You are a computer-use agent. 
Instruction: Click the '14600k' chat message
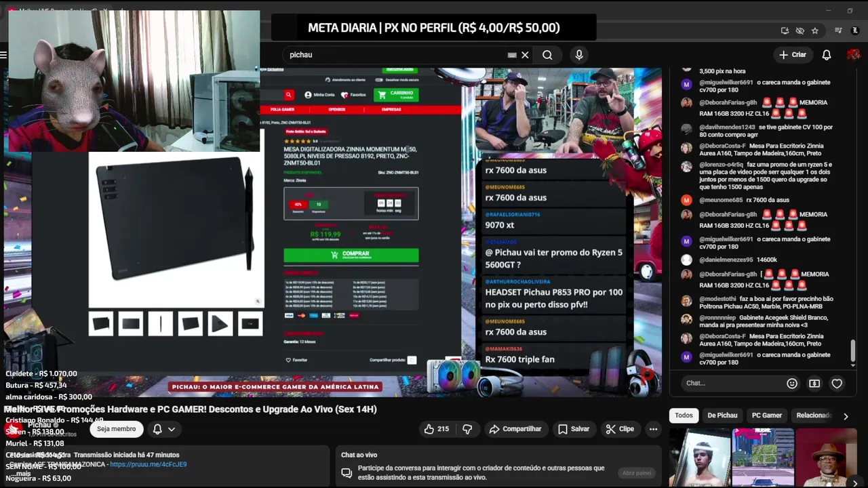point(767,260)
